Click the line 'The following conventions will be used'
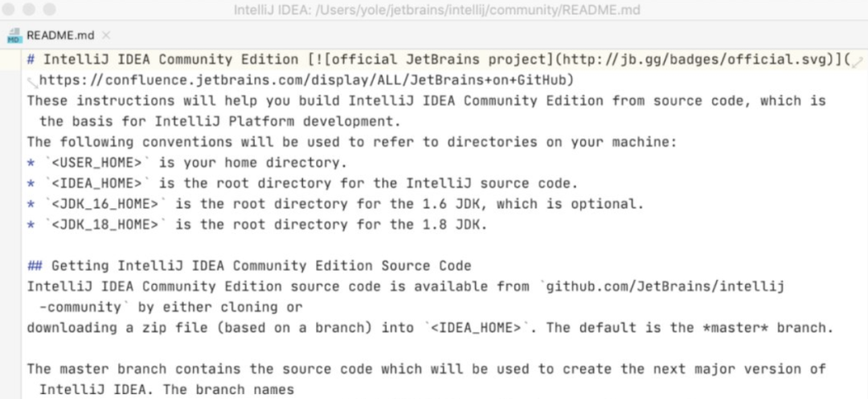This screenshot has height=399, width=868. click(351, 142)
